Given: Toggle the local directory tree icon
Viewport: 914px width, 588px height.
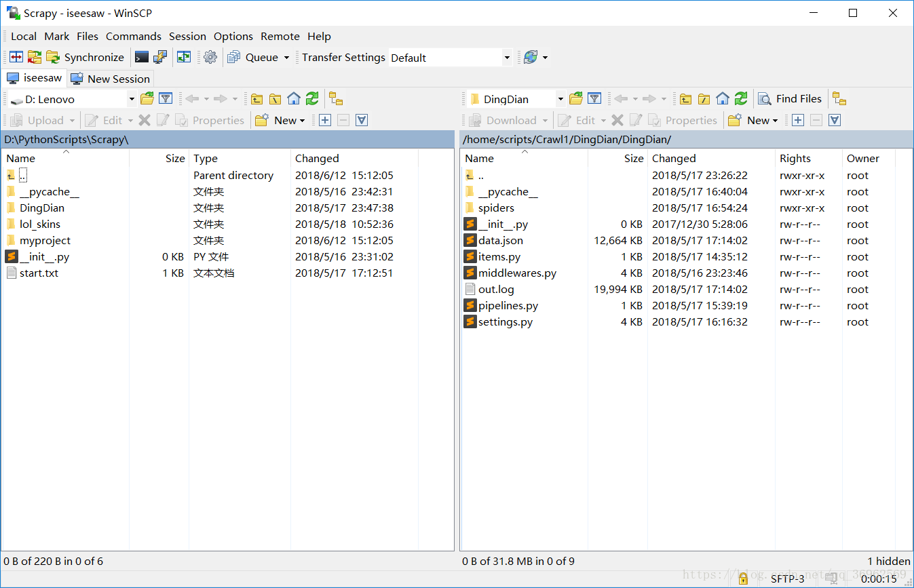Looking at the screenshot, I should point(336,99).
